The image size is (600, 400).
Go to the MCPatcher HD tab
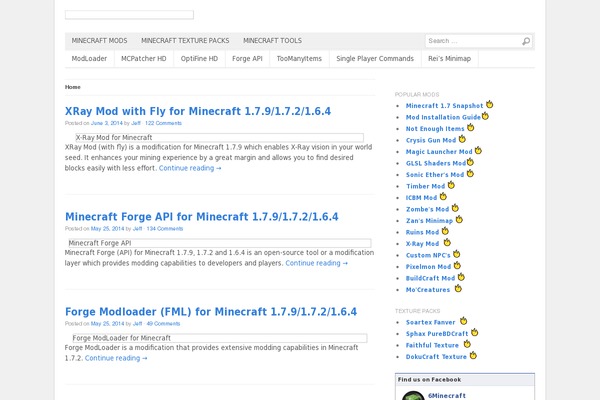[x=144, y=59]
